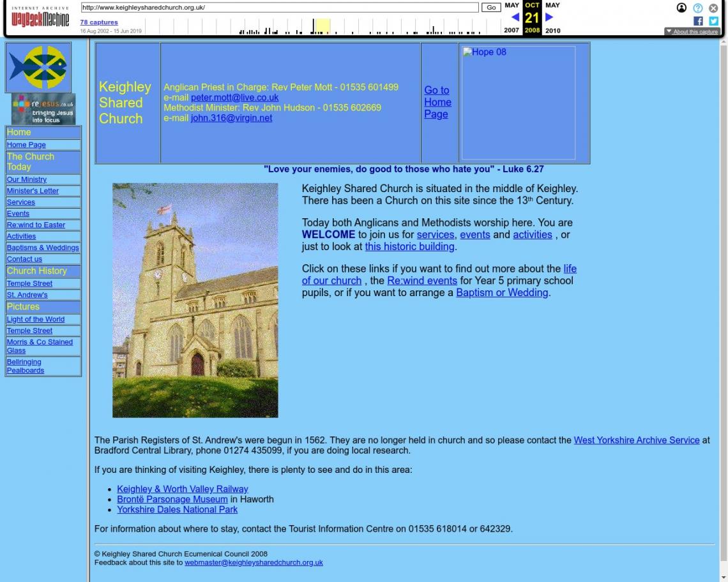Click the Keighley Shared Church heading
The height and width of the screenshot is (582, 728).
(x=125, y=103)
